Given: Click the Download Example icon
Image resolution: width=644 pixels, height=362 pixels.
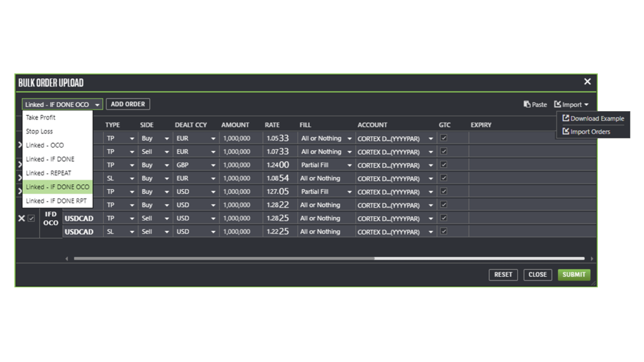Looking at the screenshot, I should coord(565,118).
